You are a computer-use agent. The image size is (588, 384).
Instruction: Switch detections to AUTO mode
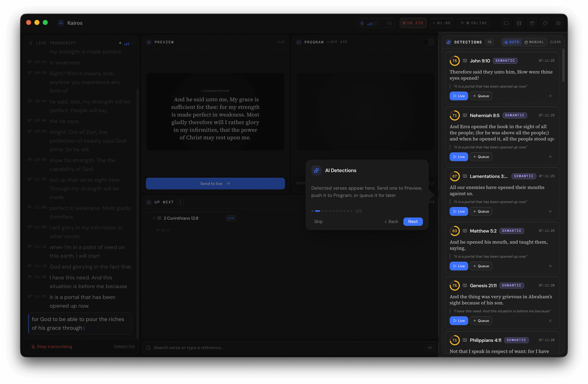(512, 42)
